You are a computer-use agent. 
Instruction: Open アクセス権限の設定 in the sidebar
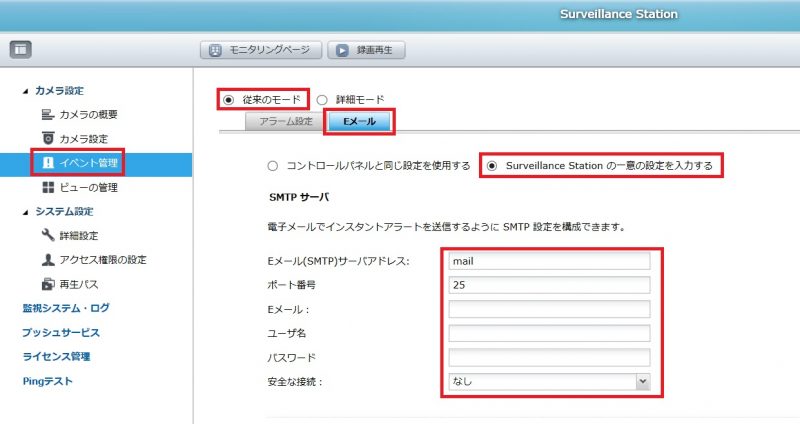103,260
